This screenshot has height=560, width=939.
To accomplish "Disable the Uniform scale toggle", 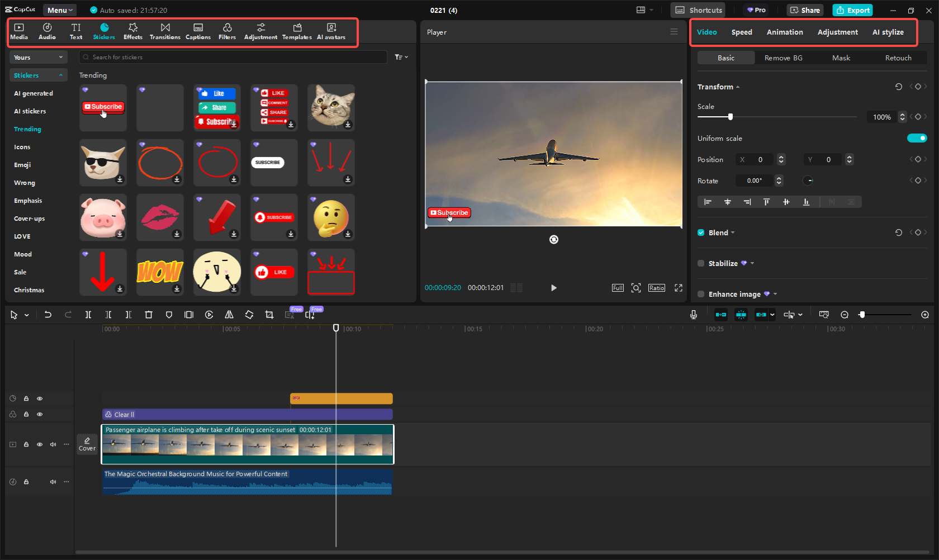I will pos(917,138).
